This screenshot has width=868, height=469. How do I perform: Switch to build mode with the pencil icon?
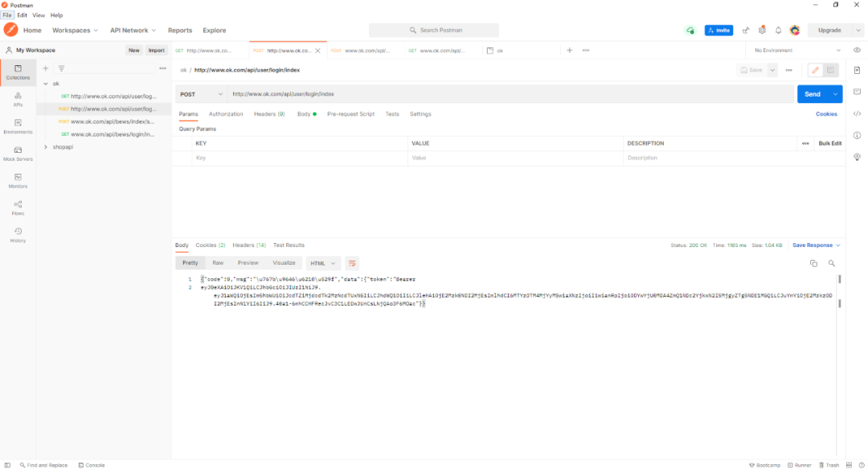[816, 71]
